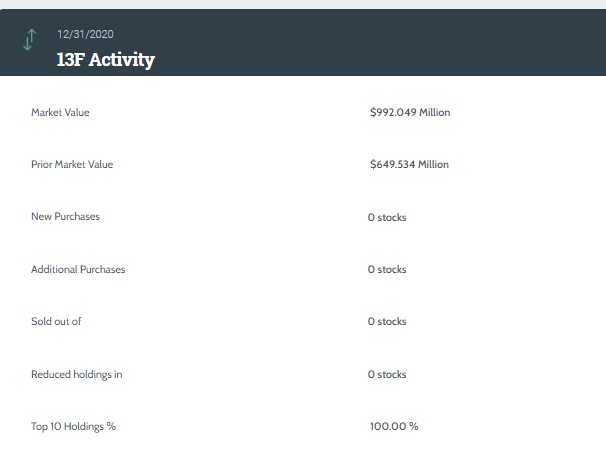
Task: Select the $992.049 Million value
Action: (409, 112)
